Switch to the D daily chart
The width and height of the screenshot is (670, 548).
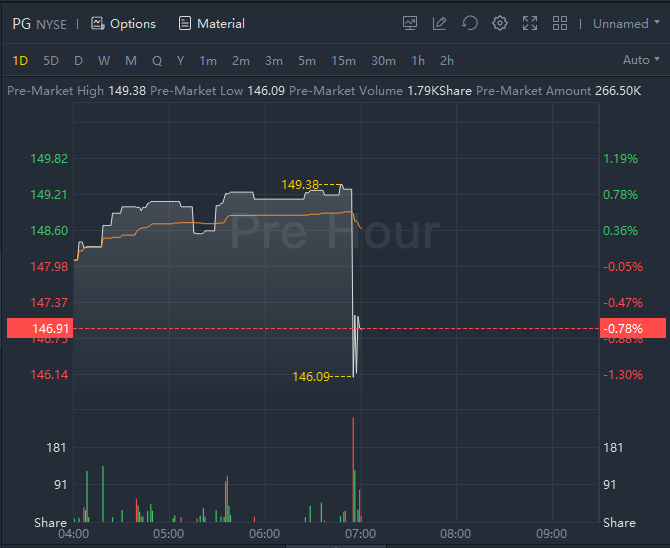(x=78, y=61)
